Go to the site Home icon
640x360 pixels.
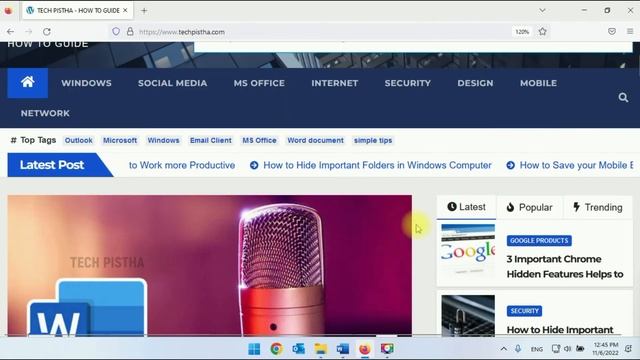pos(27,83)
